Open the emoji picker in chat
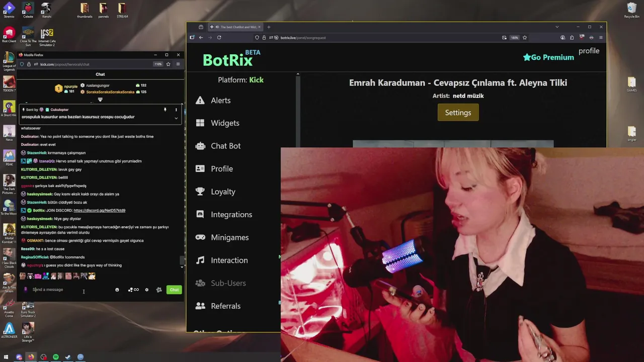Screen dimensions: 644x362 117,290
